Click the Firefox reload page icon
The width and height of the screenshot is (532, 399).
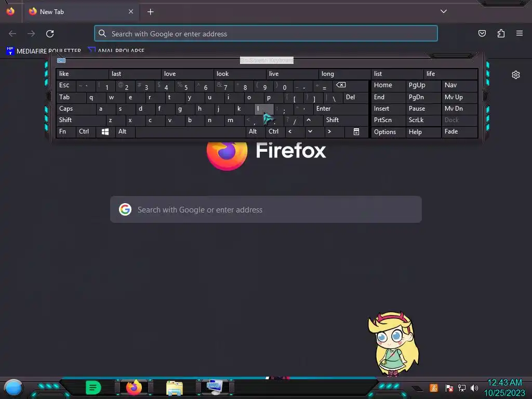(x=50, y=34)
